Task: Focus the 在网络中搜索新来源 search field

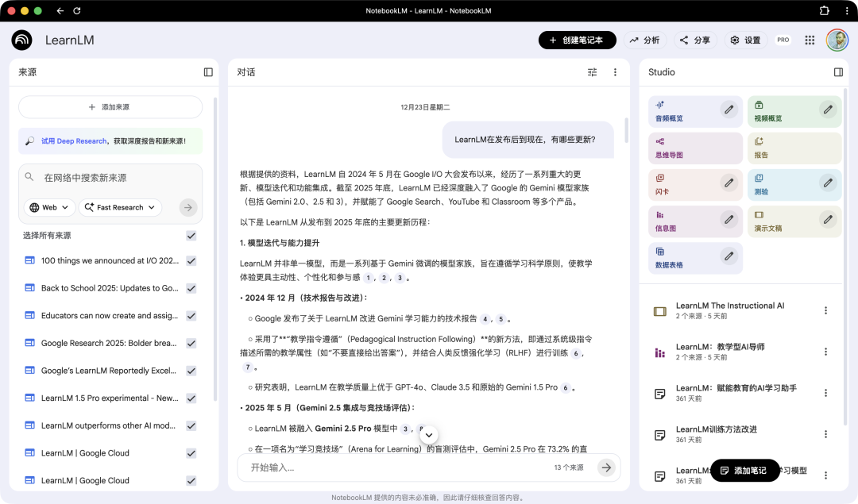Action: pos(110,178)
